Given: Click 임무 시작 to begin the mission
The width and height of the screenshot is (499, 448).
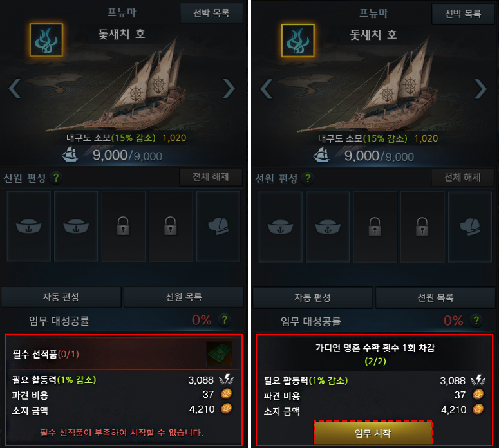Looking at the screenshot, I should [373, 433].
